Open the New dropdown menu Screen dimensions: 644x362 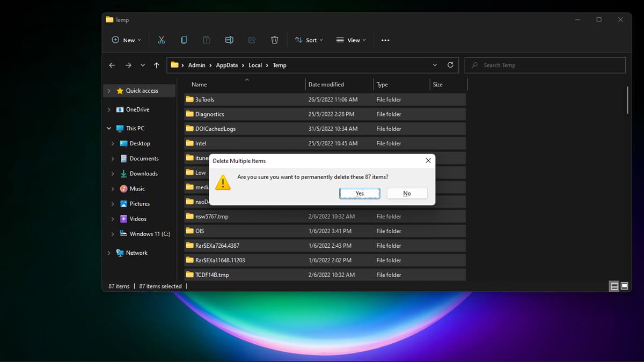(126, 40)
